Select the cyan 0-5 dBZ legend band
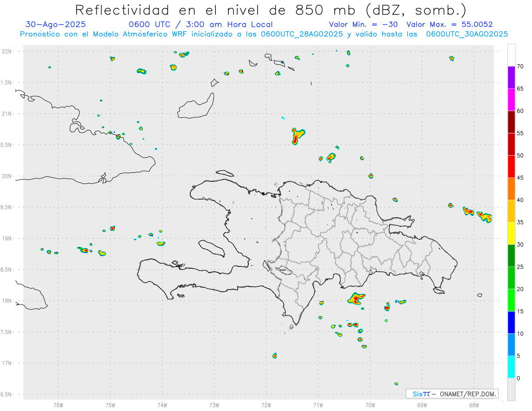This screenshot has height=411, width=532. tap(511, 367)
